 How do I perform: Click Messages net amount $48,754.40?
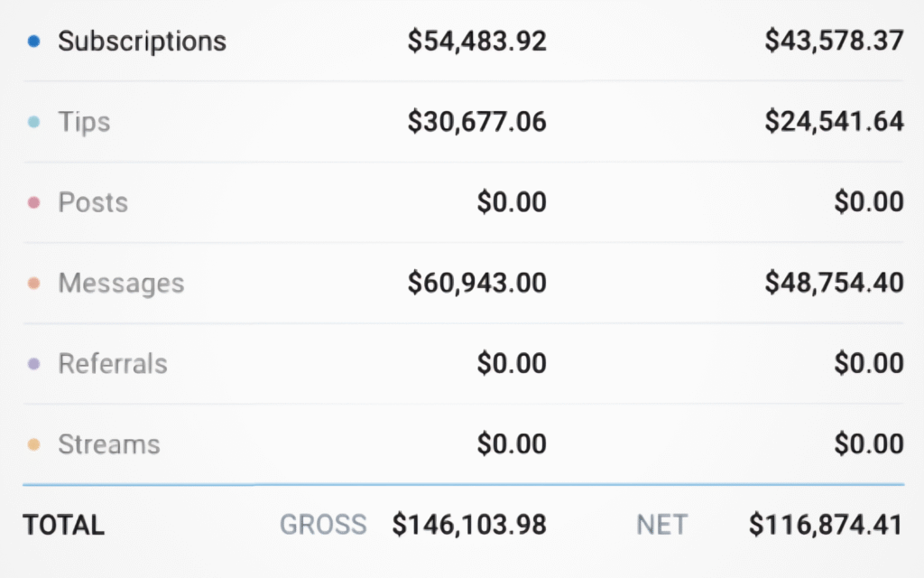[x=834, y=284]
